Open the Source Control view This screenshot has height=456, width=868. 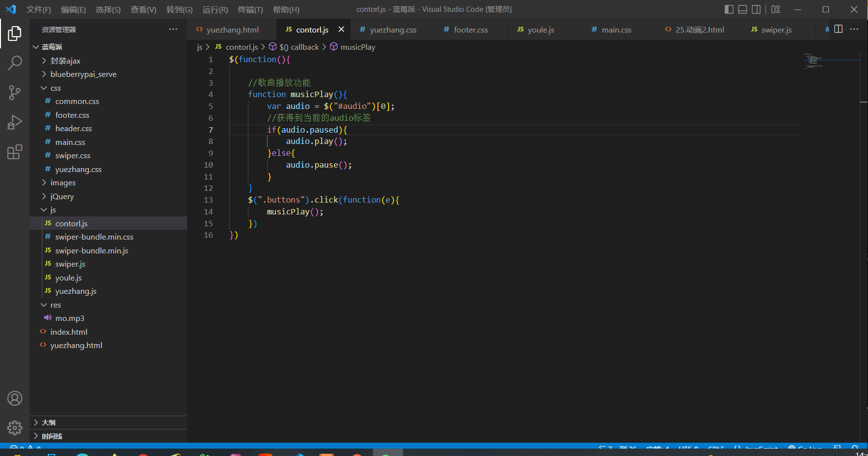(x=15, y=92)
